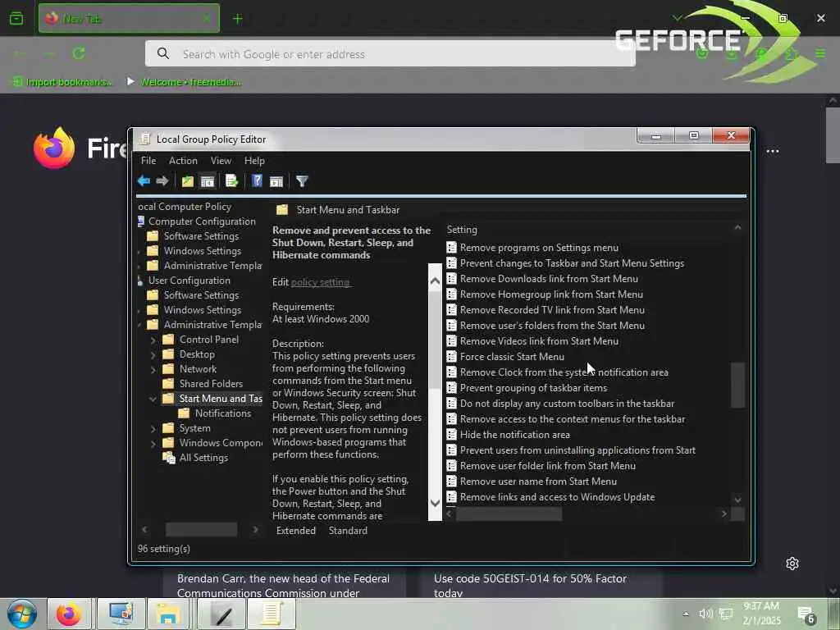The image size is (840, 630).
Task: Expand the Windows Components tree node
Action: click(153, 444)
